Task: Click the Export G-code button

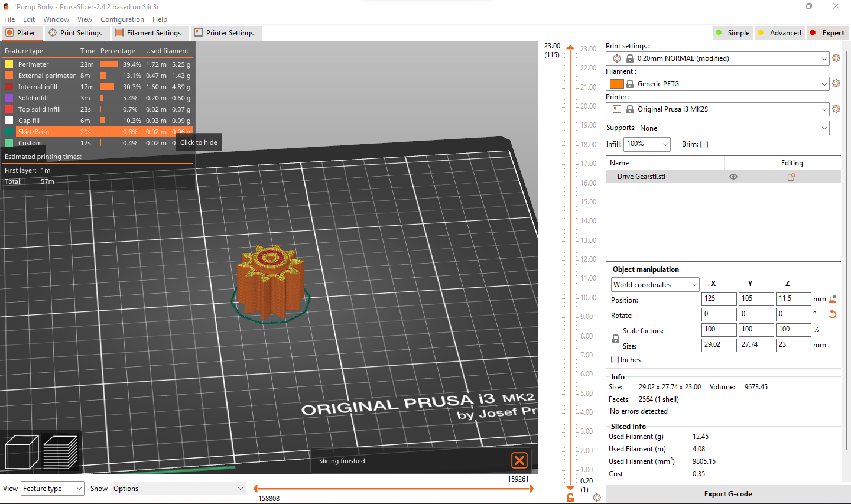Action: point(728,494)
